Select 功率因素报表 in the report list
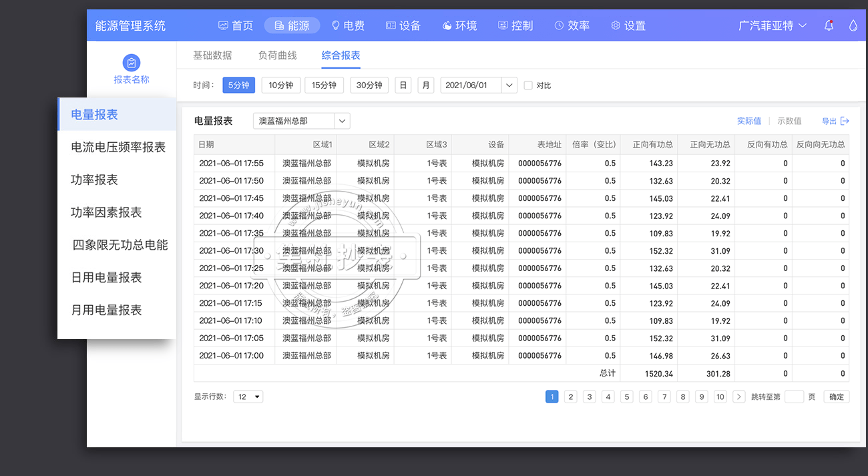Image resolution: width=868 pixels, height=476 pixels. coord(106,212)
